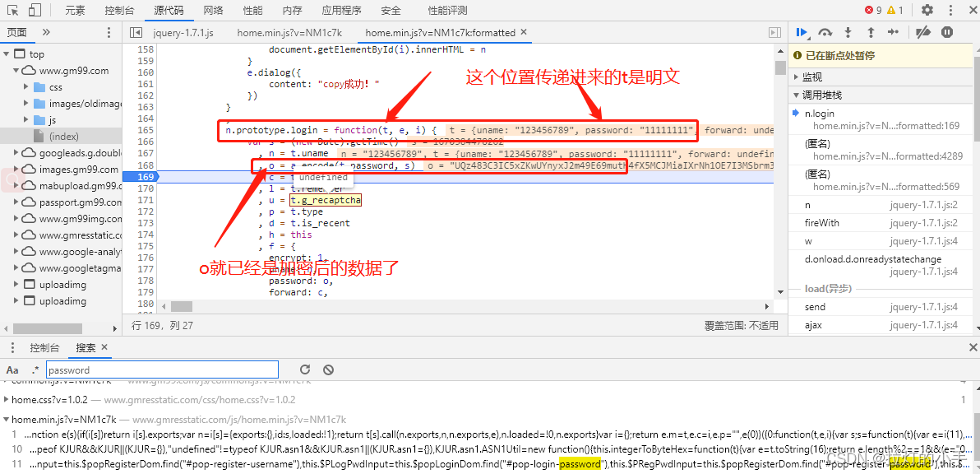The height and width of the screenshot is (474, 980).
Task: Open DevTools settings gear
Action: point(927,10)
